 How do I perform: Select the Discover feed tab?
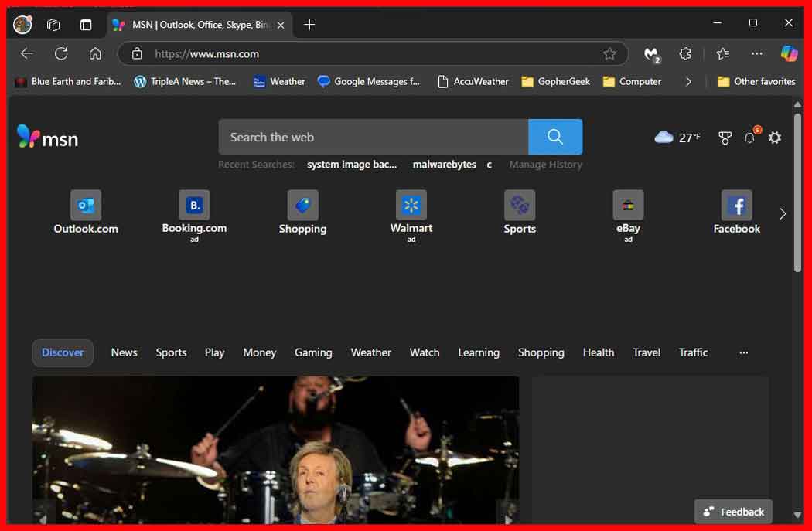[x=63, y=352]
